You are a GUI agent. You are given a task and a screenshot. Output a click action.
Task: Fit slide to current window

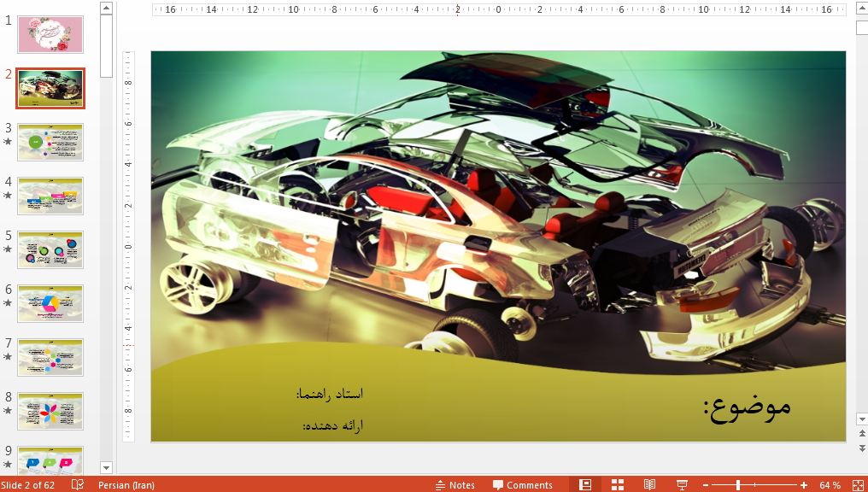[x=858, y=484]
